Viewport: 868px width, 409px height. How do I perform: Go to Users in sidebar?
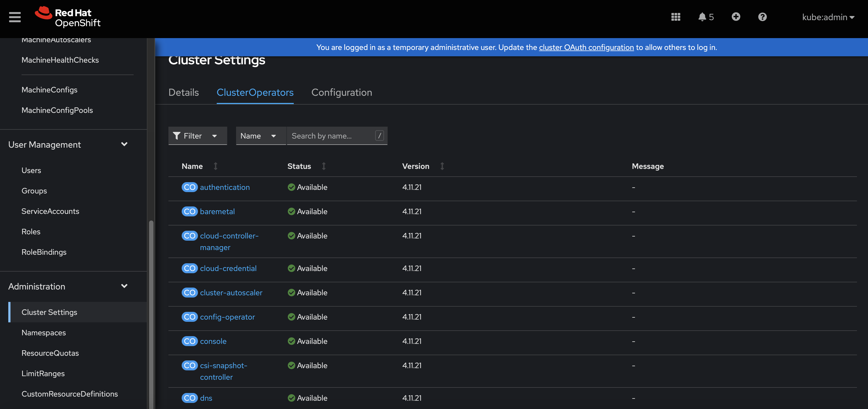31,171
